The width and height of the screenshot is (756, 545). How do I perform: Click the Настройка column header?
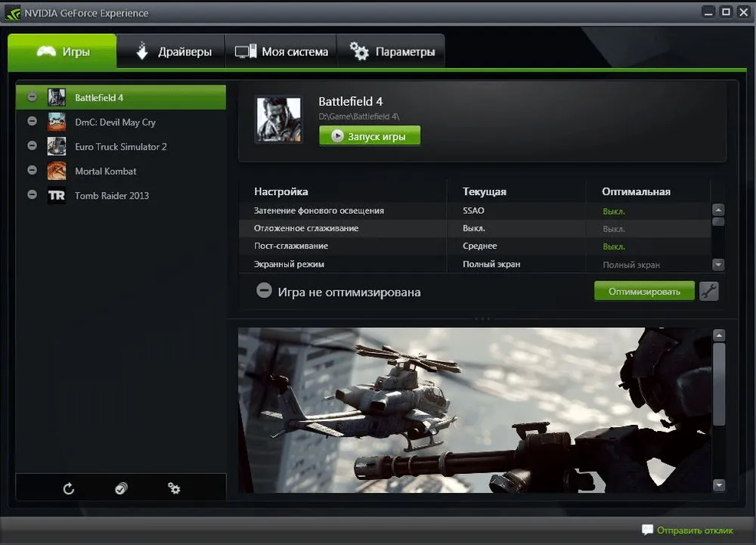tap(281, 191)
